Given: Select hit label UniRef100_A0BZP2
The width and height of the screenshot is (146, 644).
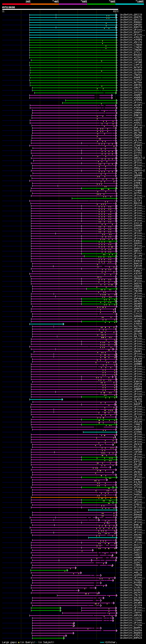Looking at the screenshot, I should click(131, 120).
